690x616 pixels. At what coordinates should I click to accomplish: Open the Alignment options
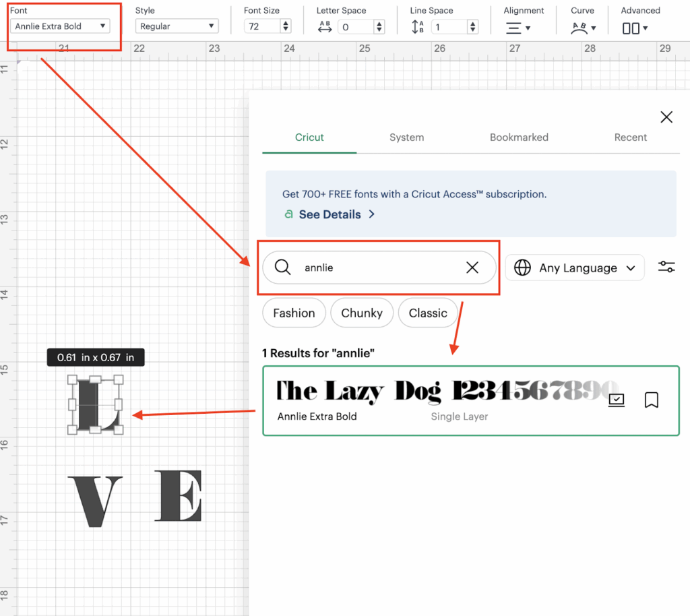click(518, 28)
